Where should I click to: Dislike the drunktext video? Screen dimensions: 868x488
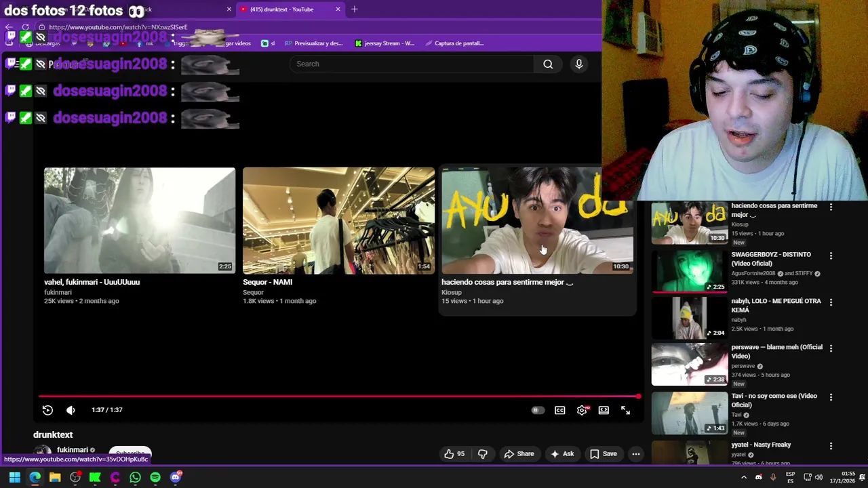[482, 454]
